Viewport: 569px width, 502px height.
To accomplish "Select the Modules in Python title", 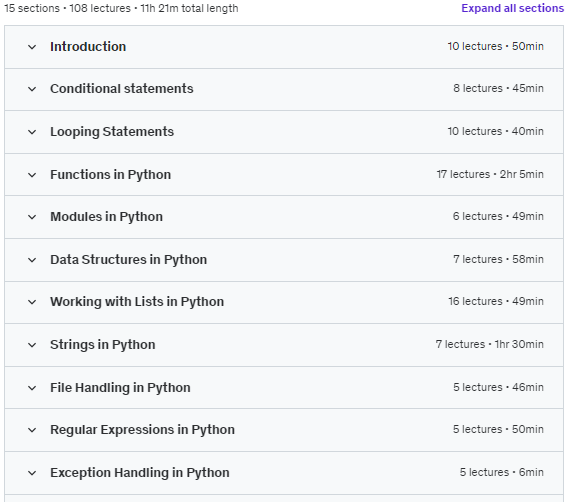I will (x=106, y=217).
